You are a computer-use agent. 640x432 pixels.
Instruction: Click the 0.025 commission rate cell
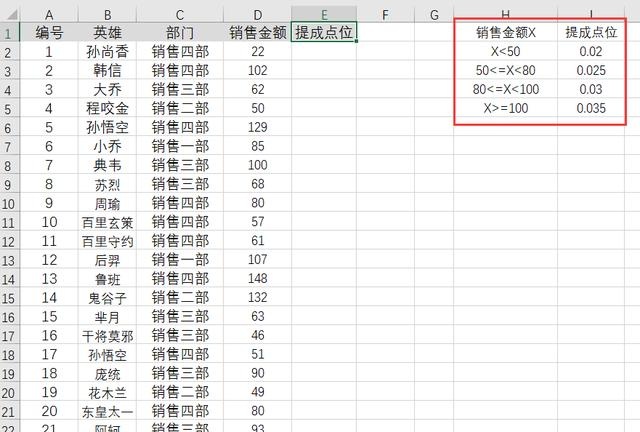591,70
